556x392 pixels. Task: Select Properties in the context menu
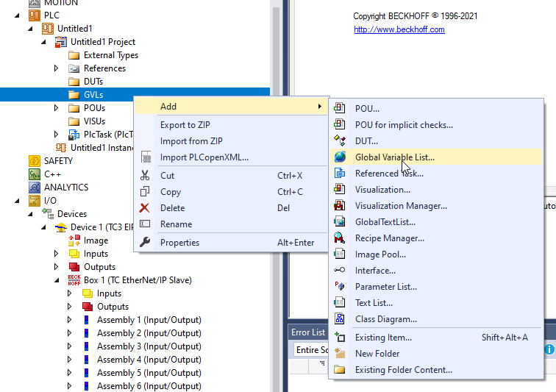click(231, 242)
